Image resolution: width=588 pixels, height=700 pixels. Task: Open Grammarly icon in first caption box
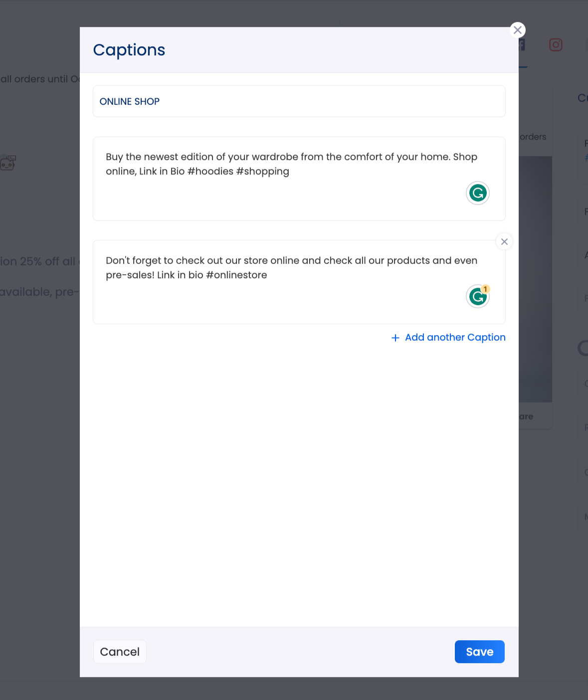478,193
